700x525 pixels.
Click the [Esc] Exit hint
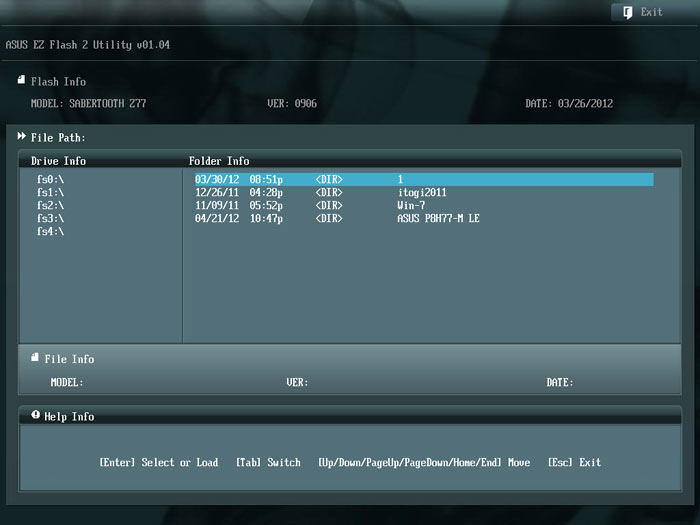(574, 462)
